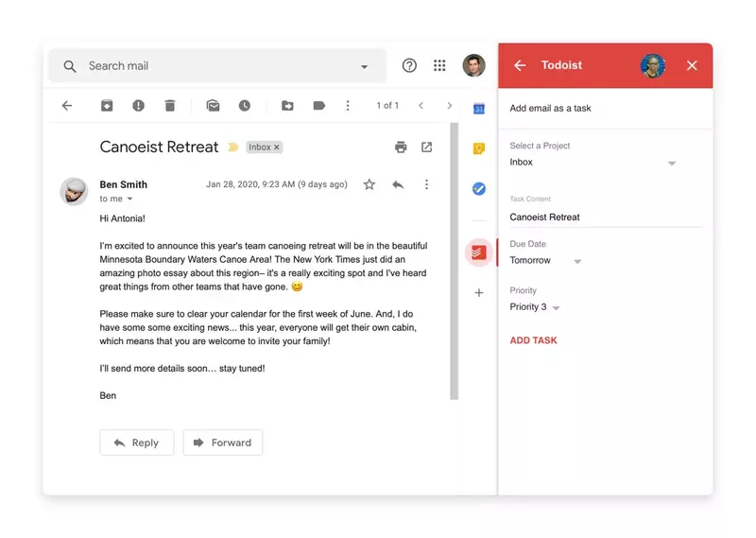Click Ben Smith's sender avatar
756x538 pixels.
click(x=74, y=192)
